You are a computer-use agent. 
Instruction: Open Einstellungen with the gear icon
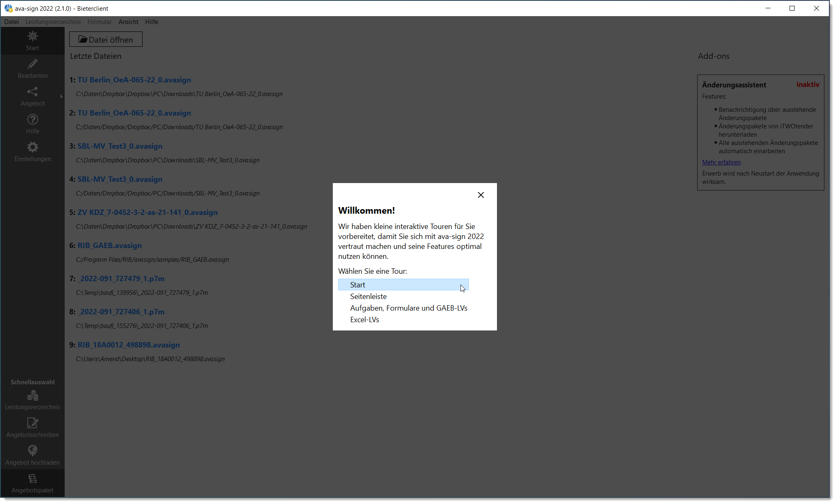click(32, 151)
